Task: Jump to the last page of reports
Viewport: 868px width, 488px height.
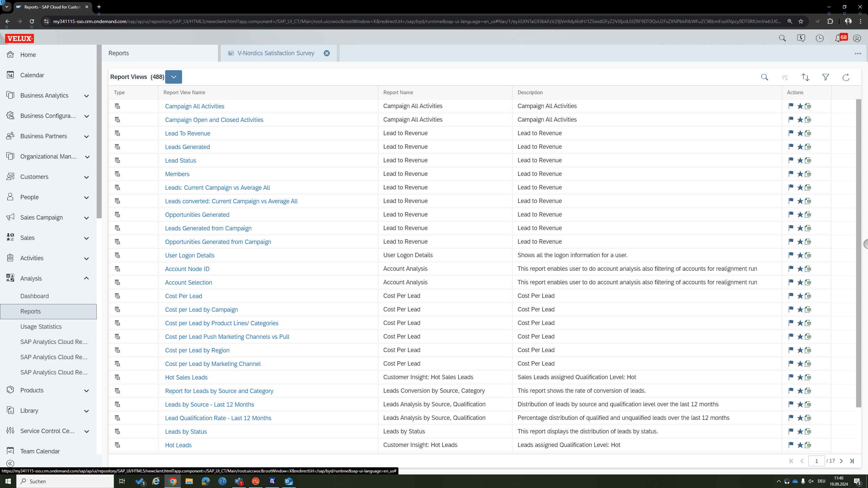Action: pos(852,461)
